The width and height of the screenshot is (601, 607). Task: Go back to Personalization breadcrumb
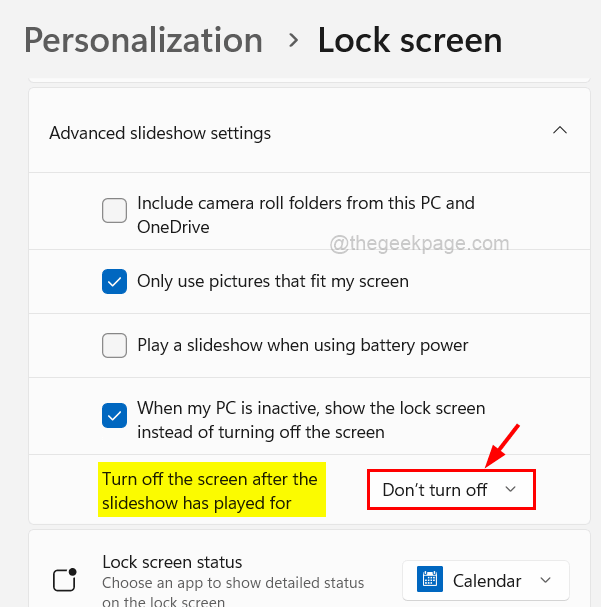tap(143, 41)
